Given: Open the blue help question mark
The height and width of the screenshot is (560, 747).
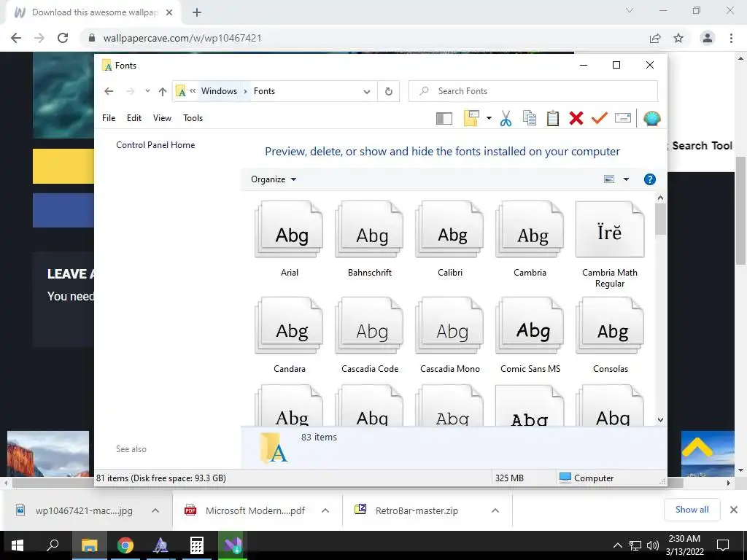Looking at the screenshot, I should (x=650, y=179).
